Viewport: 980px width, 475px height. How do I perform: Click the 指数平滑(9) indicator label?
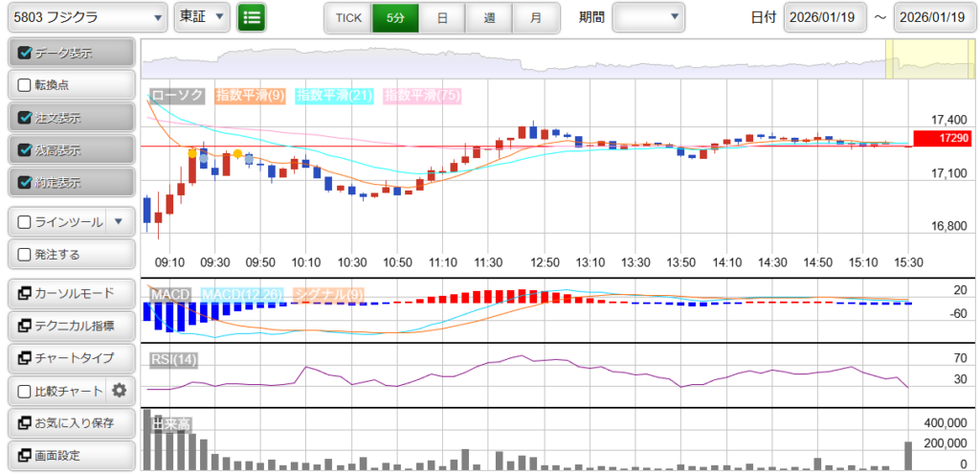point(251,96)
